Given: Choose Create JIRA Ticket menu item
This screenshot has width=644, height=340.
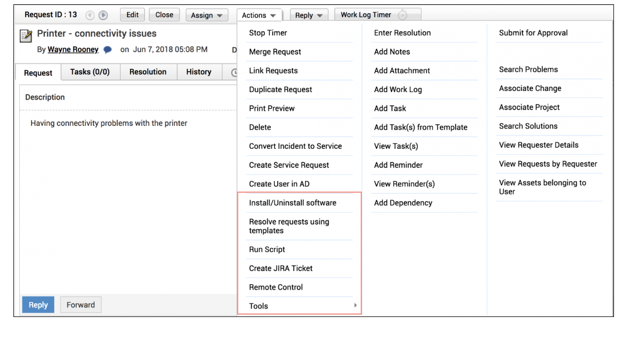Looking at the screenshot, I should (280, 268).
